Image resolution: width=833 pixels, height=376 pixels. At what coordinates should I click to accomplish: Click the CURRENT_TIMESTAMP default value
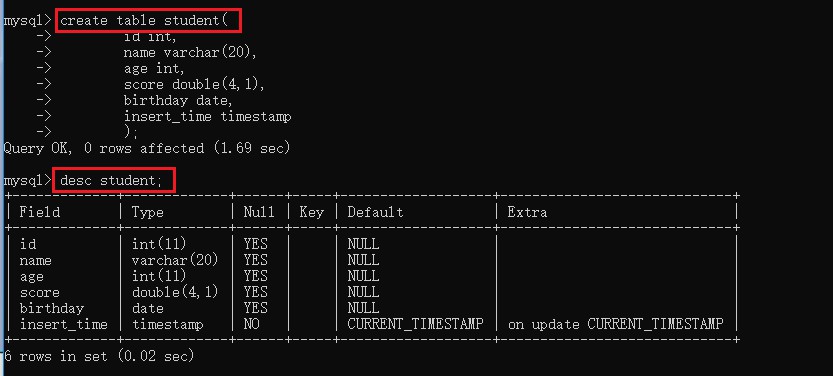click(415, 324)
